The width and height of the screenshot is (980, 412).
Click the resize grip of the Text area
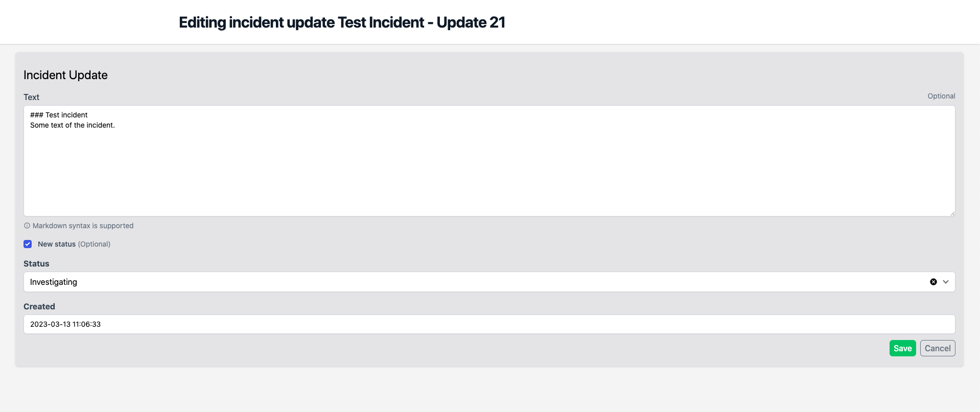pyautogui.click(x=952, y=213)
